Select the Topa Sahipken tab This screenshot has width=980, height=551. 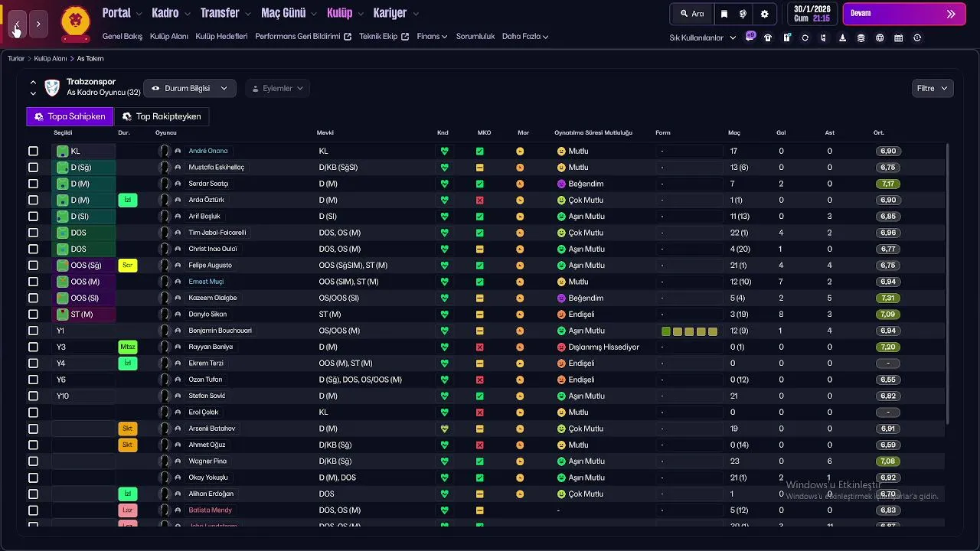pyautogui.click(x=70, y=116)
